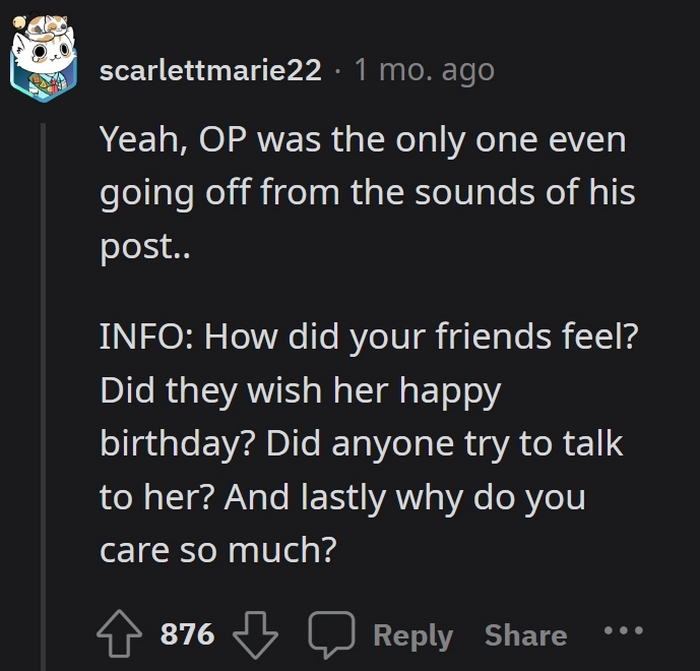Screen dimensions: 700x671
Task: Click the 'Yeah, OP was the only' line
Action: coord(362,139)
